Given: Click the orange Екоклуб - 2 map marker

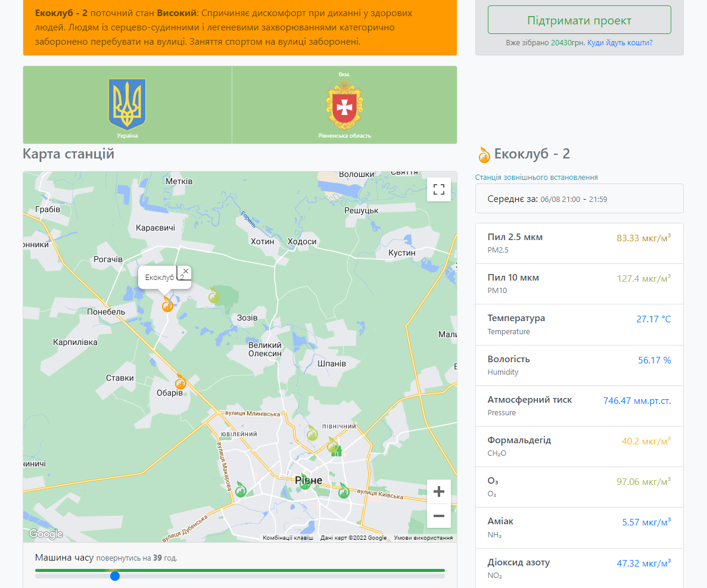Looking at the screenshot, I should click(x=167, y=306).
